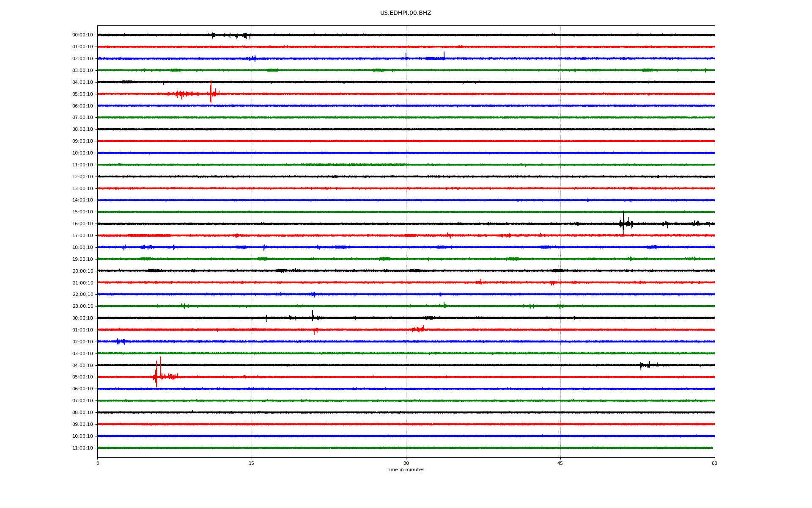The image size is (812, 508).
Task: Click the black event cluster near 11 minutes on top trace
Action: tap(213, 35)
